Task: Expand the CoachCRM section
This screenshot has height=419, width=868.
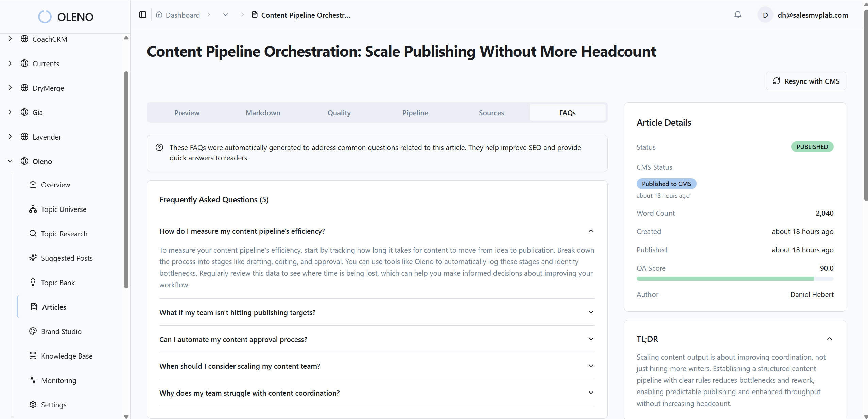Action: [10, 38]
